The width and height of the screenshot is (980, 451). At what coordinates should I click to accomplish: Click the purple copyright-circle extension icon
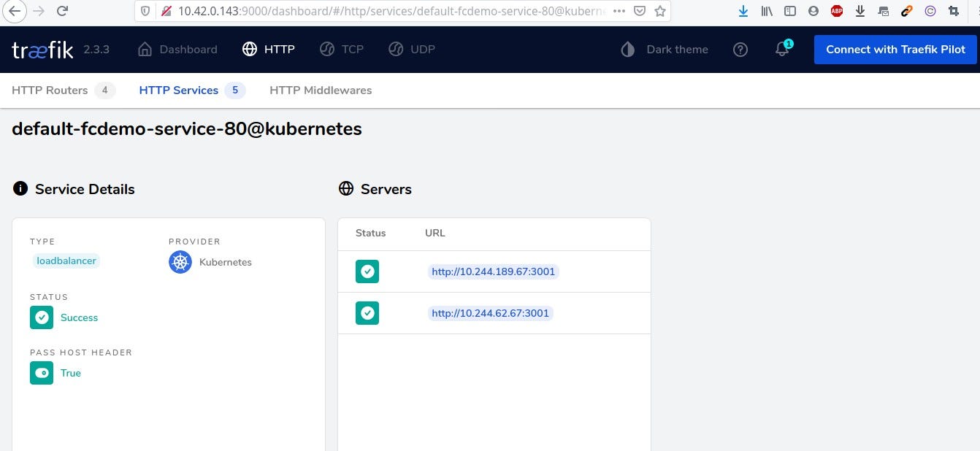point(930,11)
